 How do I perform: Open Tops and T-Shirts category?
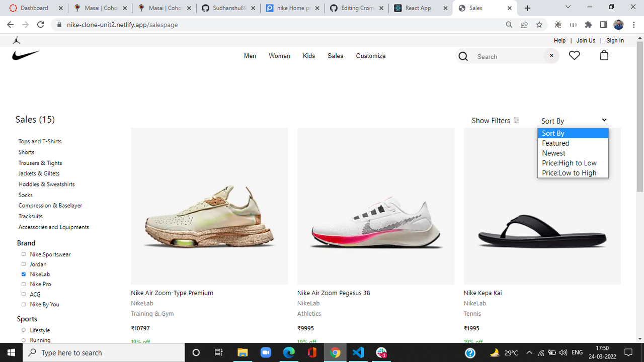coord(40,141)
